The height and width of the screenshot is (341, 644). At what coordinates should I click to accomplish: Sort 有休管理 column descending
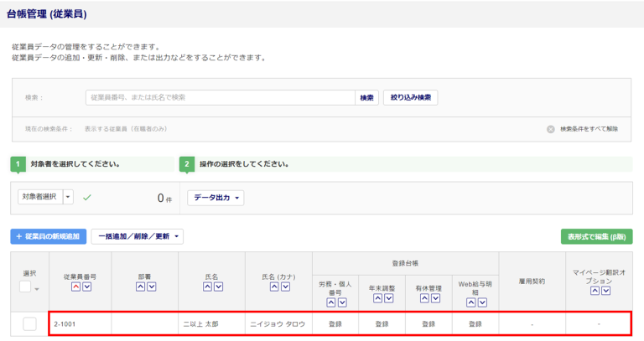[x=434, y=298]
